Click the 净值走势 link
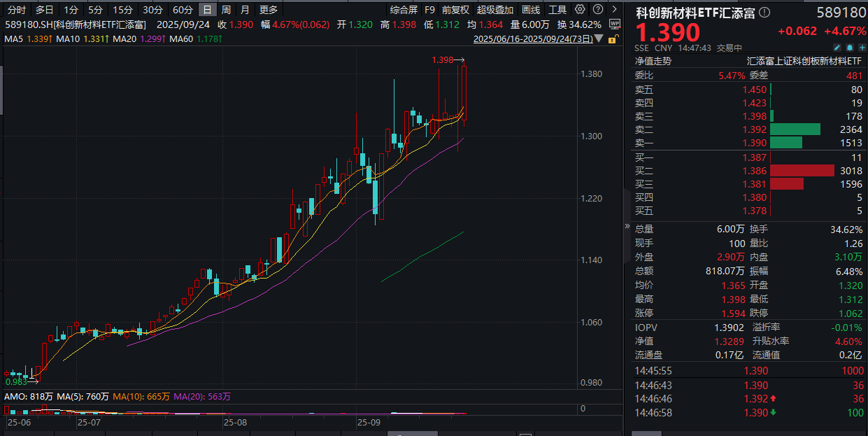Viewport: 868px width, 436px height. click(653, 61)
